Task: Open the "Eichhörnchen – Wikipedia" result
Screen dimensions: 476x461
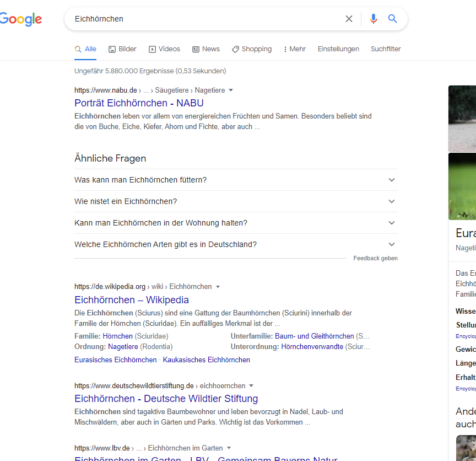Action: [132, 299]
